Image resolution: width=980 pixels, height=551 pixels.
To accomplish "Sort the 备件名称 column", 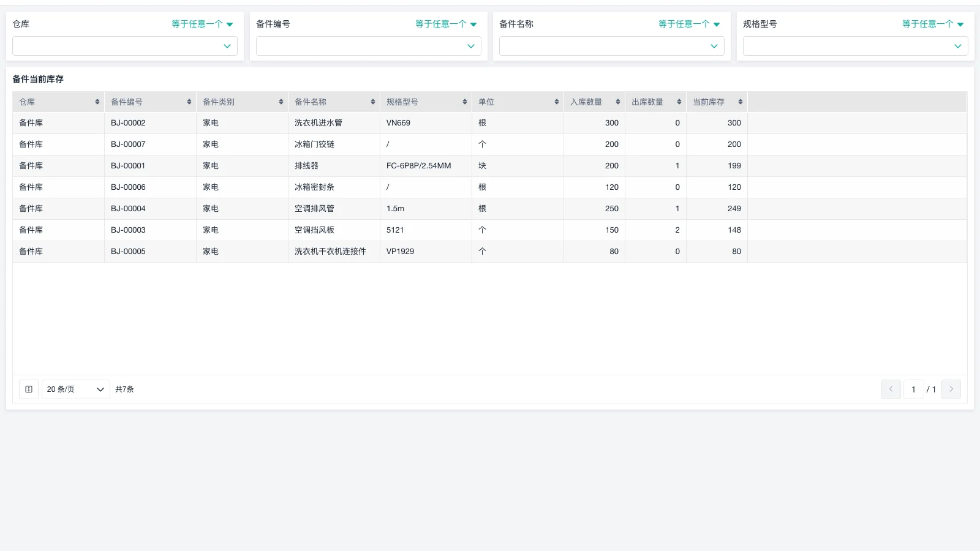I will [x=372, y=102].
